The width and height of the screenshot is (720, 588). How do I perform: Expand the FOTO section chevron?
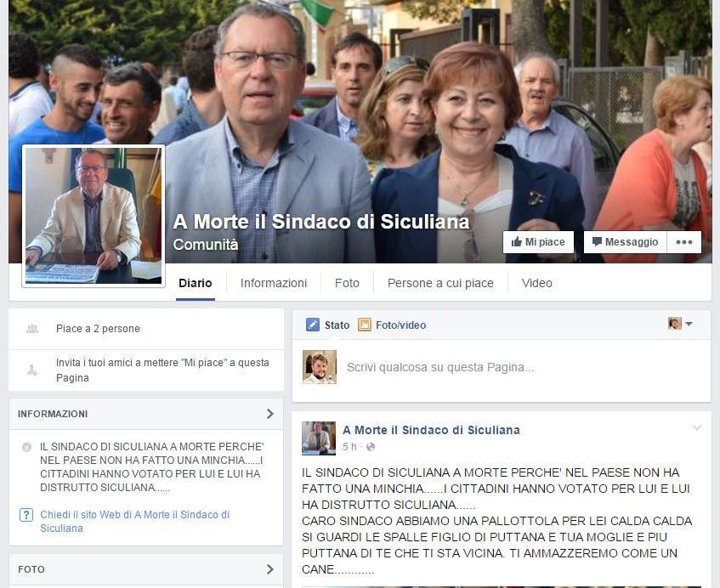(x=270, y=569)
